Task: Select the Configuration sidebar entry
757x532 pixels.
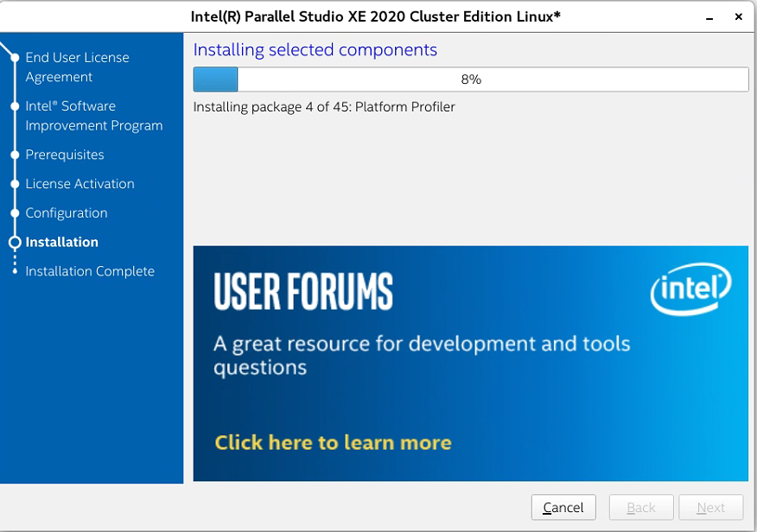Action: 67,212
